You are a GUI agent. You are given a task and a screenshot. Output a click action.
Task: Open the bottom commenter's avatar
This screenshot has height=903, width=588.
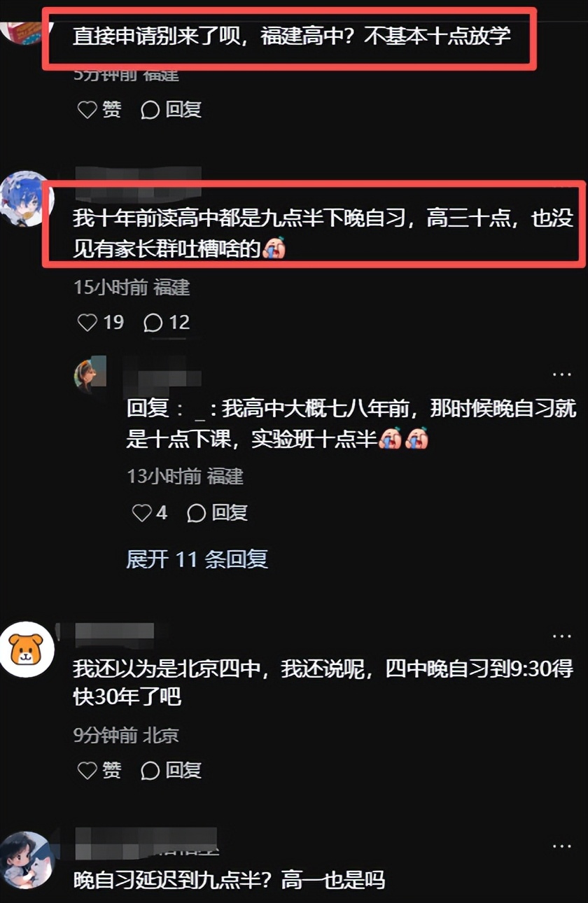coord(27,860)
